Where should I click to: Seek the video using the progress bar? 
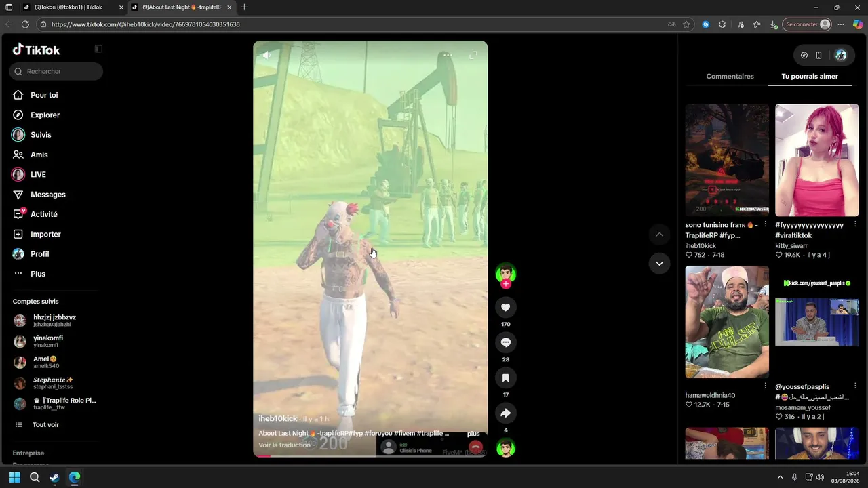point(370,456)
